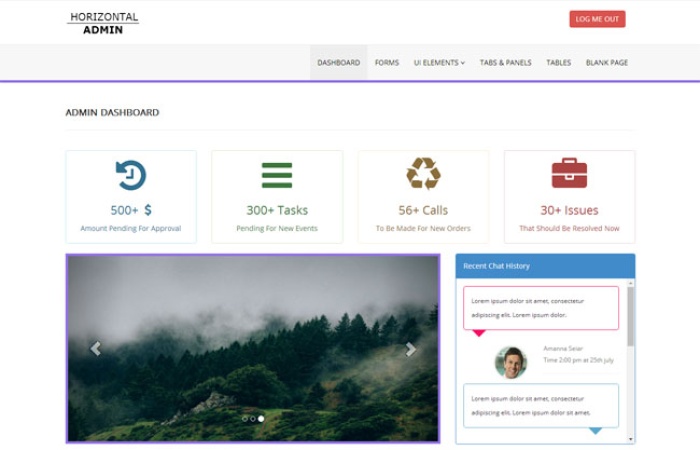Viewport: 700px width, 450px height.
Task: Click the chat scrollbar down arrow
Action: (x=630, y=439)
